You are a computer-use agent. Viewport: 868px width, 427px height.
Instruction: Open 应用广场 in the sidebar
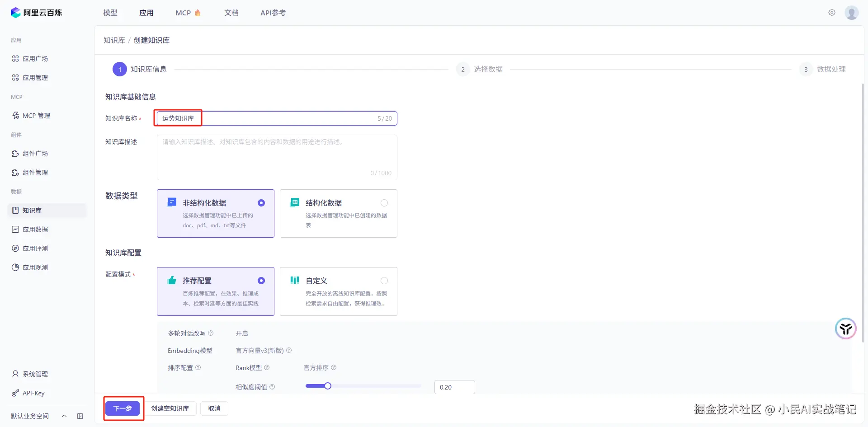pos(47,59)
